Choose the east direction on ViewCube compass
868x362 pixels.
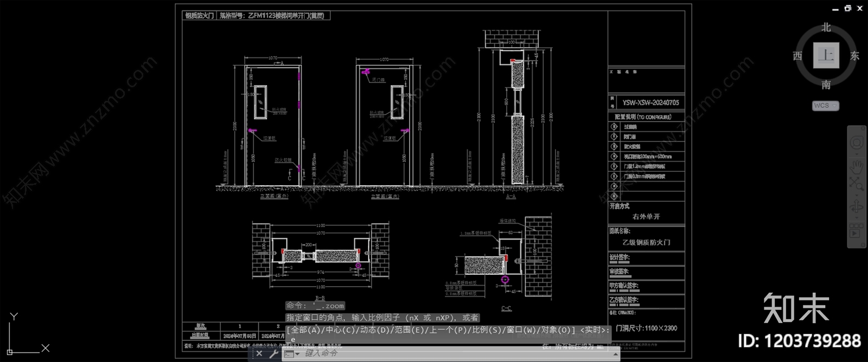tap(854, 56)
